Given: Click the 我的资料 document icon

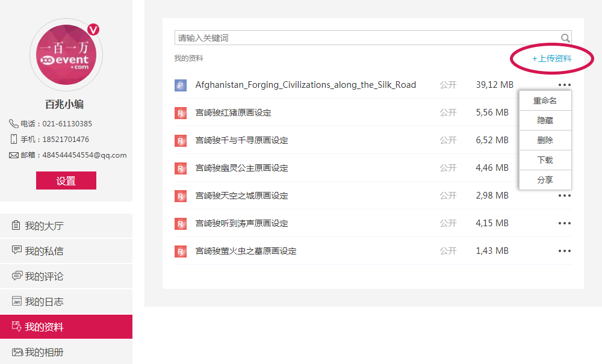Looking at the screenshot, I should pyautogui.click(x=16, y=326).
